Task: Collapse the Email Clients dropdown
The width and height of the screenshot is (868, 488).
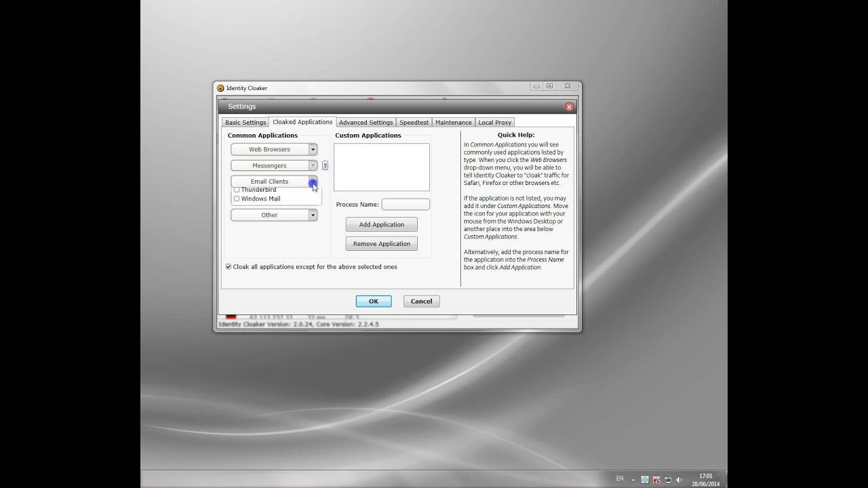Action: point(313,181)
